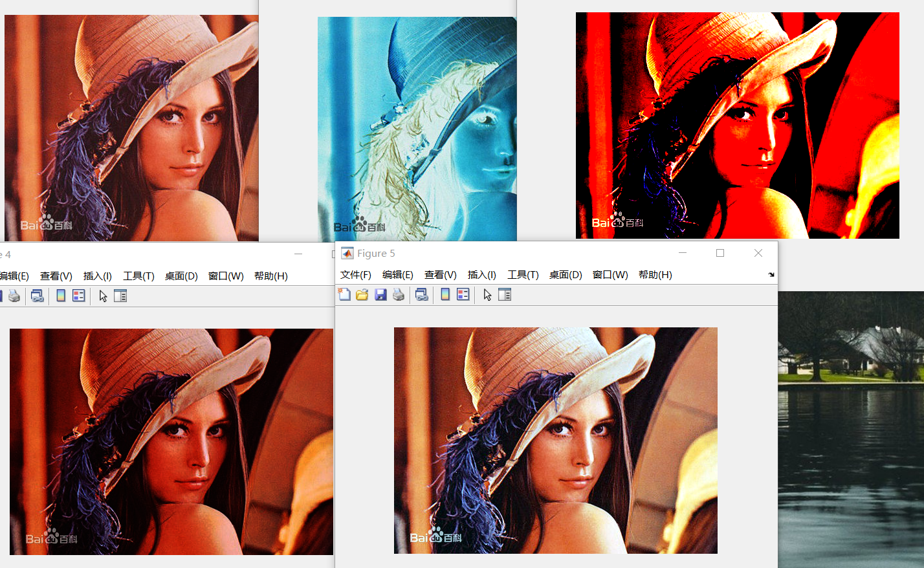Screen dimensions: 924x568
Task: Click the Lena image in Figure 5
Action: click(556, 441)
